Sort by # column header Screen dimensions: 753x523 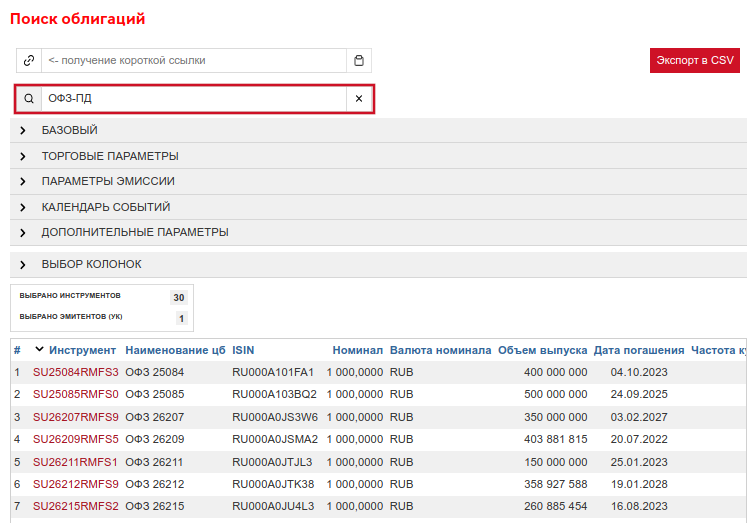(x=17, y=351)
